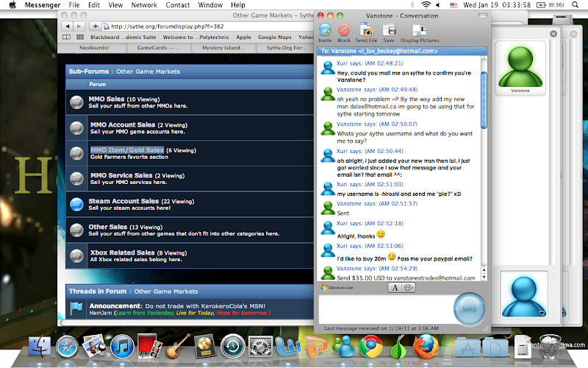Click the Wi-Fi status icon
The width and height of the screenshot is (588, 368).
[x=426, y=5]
